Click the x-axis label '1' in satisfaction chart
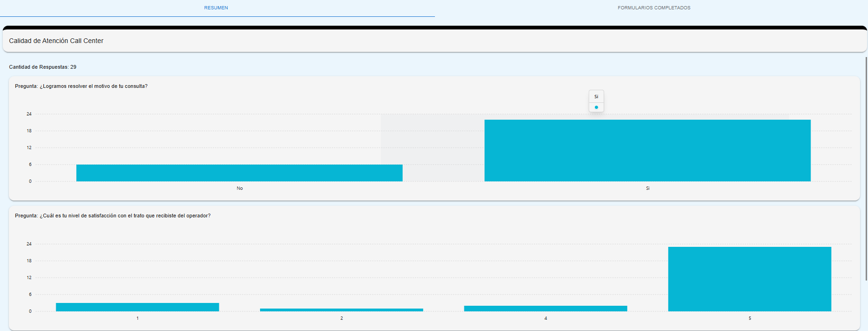Screen dimensions: 868x331 (137, 318)
